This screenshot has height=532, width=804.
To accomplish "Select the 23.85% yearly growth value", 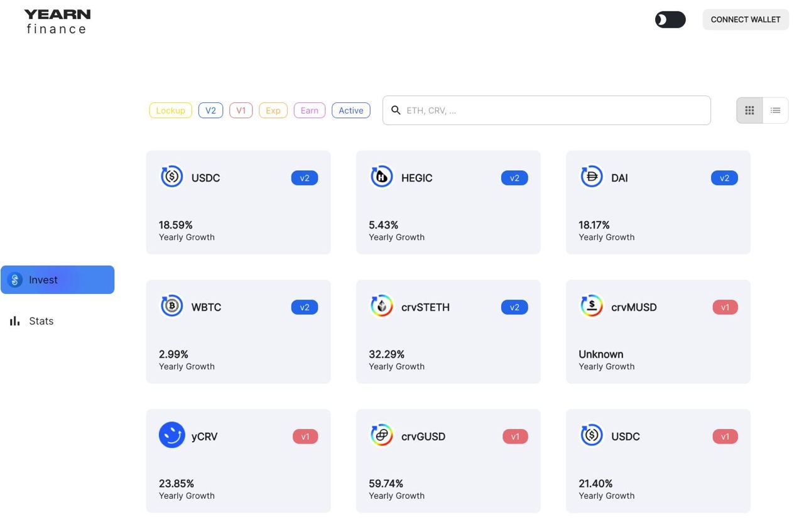I will tap(177, 484).
